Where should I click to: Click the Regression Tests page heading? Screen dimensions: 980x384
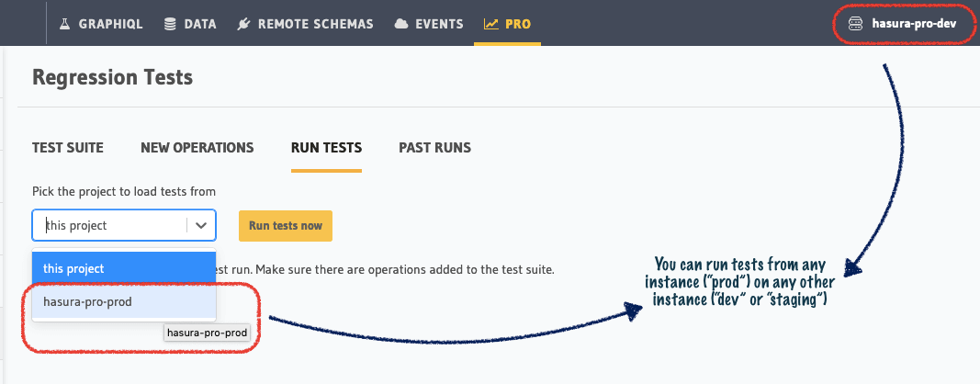(x=113, y=77)
